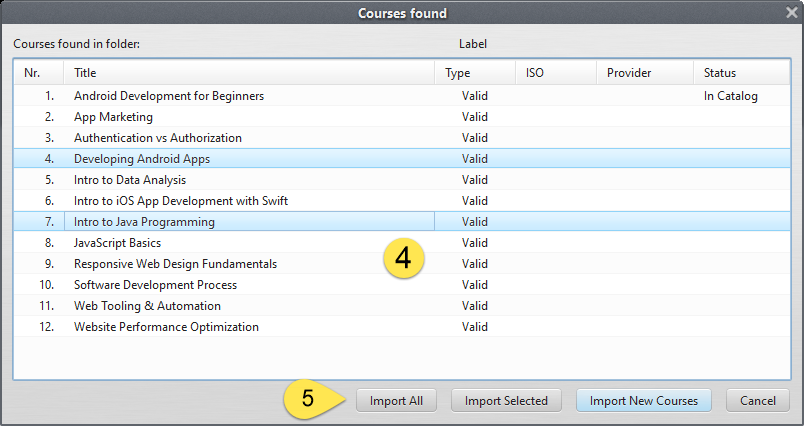Close the Courses found dialog
804x426 pixels.
pyautogui.click(x=791, y=12)
